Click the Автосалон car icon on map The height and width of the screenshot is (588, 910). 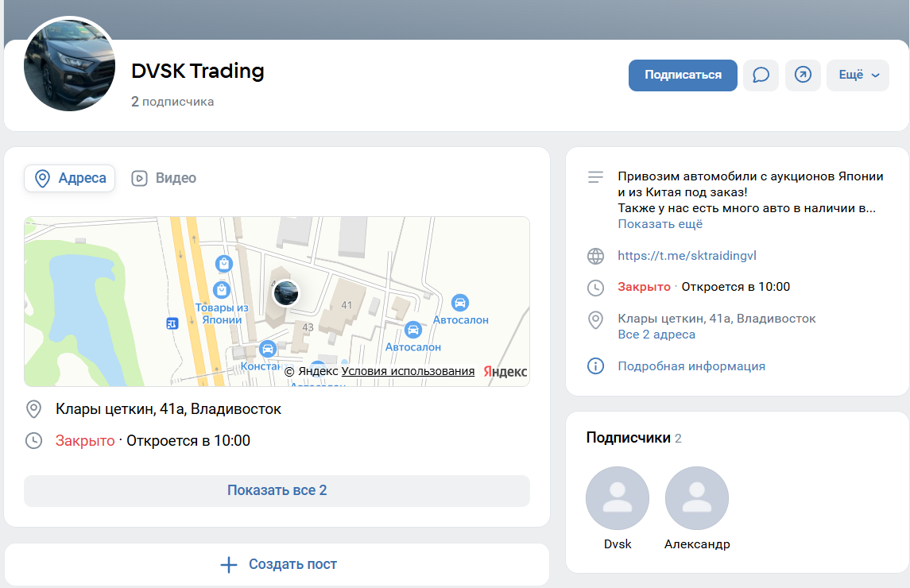[459, 303]
